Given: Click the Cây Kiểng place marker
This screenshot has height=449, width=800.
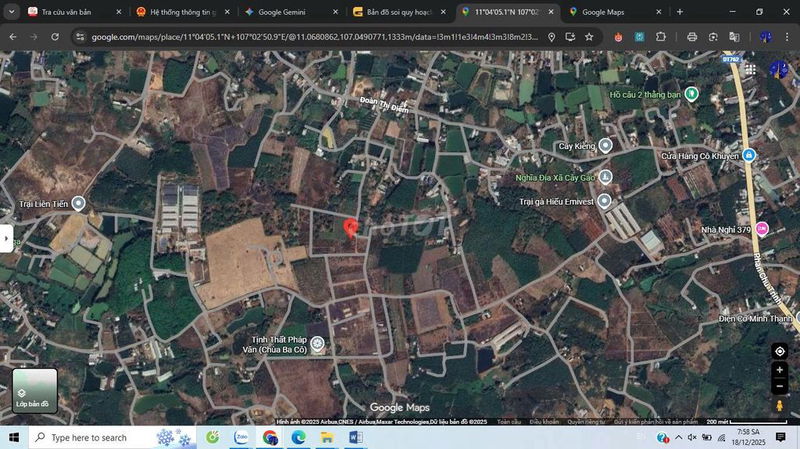Looking at the screenshot, I should pyautogui.click(x=605, y=146).
